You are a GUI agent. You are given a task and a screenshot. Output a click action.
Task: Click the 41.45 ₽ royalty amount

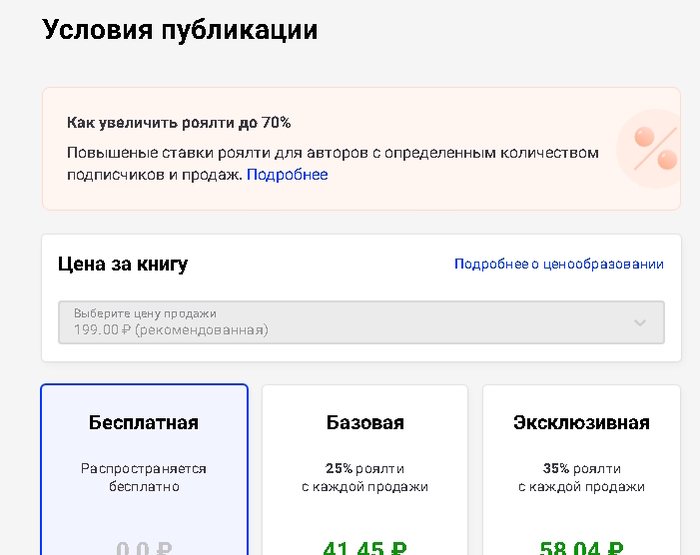[x=365, y=548]
